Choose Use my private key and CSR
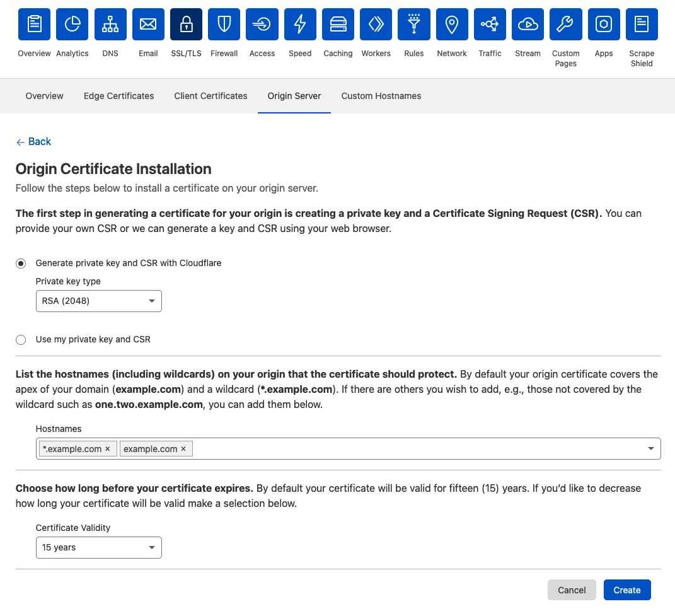Image resolution: width=675 pixels, height=616 pixels. click(x=21, y=339)
